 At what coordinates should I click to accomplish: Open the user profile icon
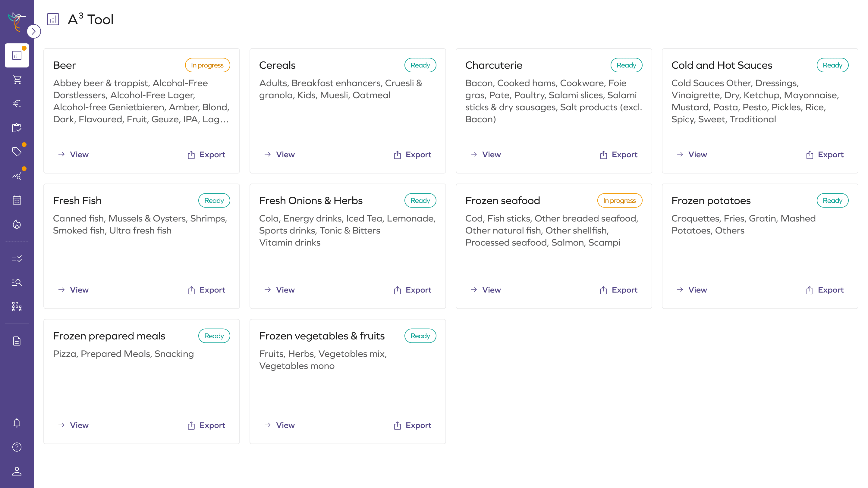click(x=17, y=471)
